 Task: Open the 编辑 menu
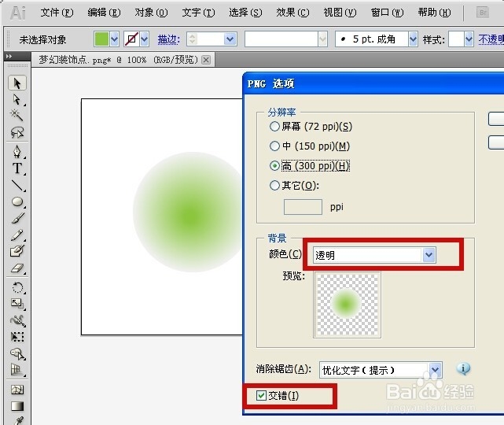point(104,13)
